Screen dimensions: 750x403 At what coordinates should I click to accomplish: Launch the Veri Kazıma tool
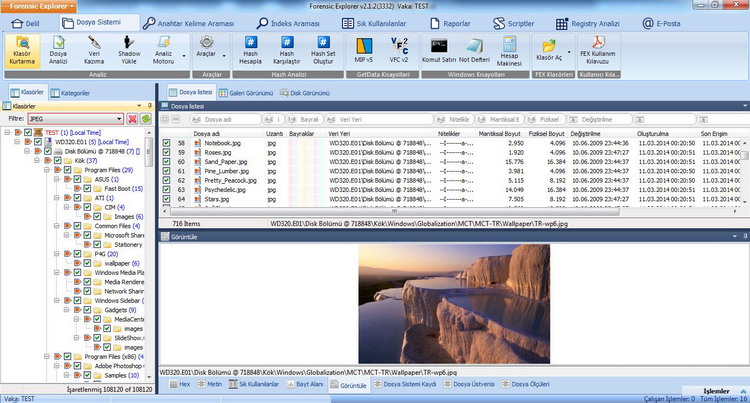click(x=94, y=51)
